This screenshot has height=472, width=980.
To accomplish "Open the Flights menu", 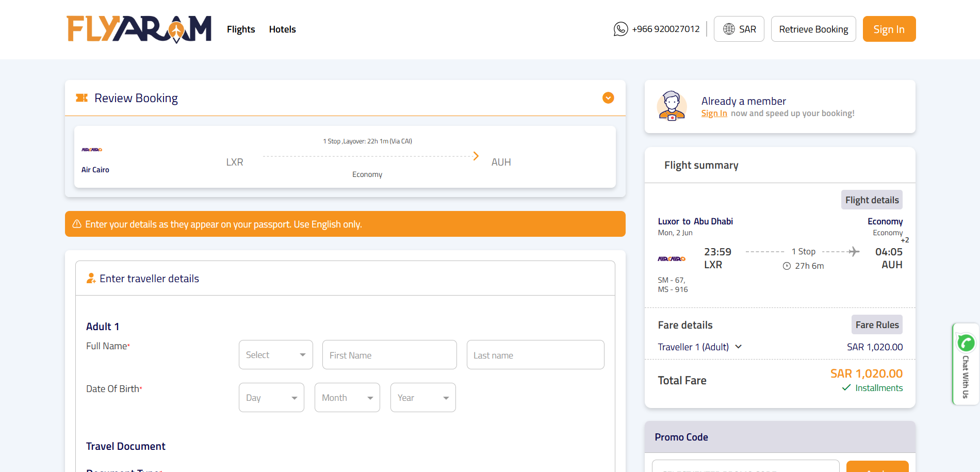I will (x=241, y=29).
